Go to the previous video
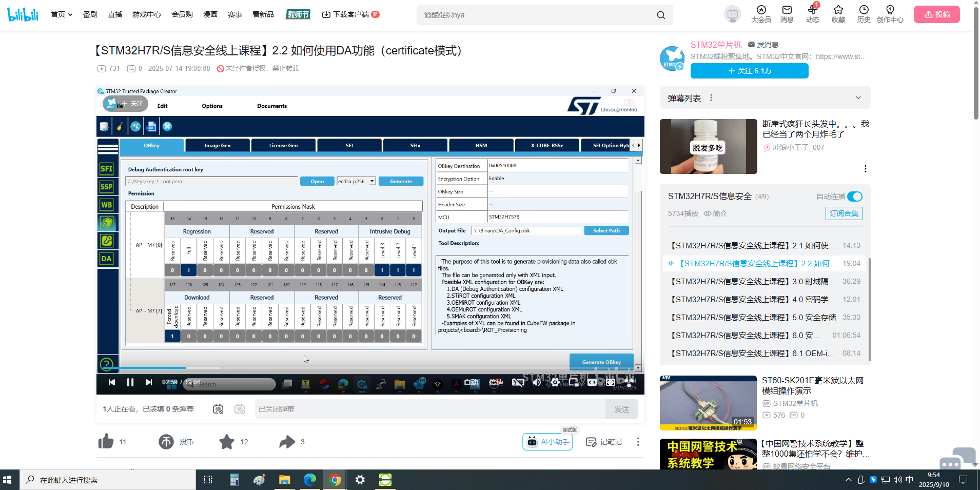This screenshot has width=980, height=490. (112, 382)
